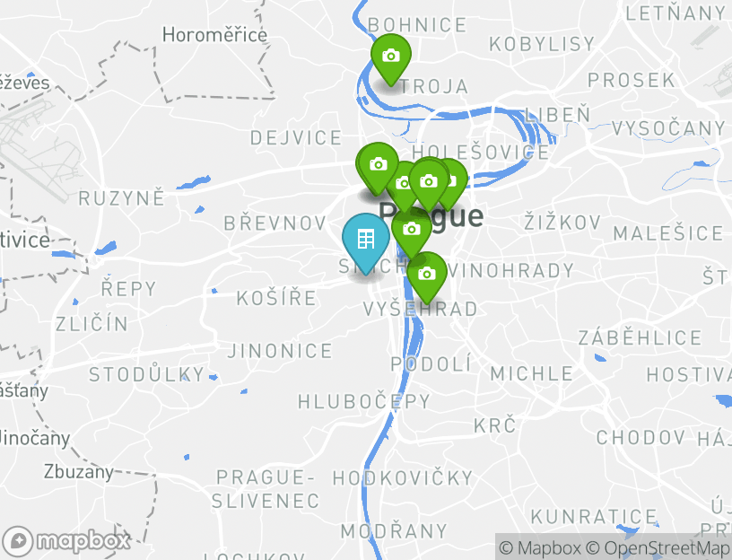The height and width of the screenshot is (560, 732).
Task: Open the © OpenStreetMap attribution link
Action: coord(658,547)
